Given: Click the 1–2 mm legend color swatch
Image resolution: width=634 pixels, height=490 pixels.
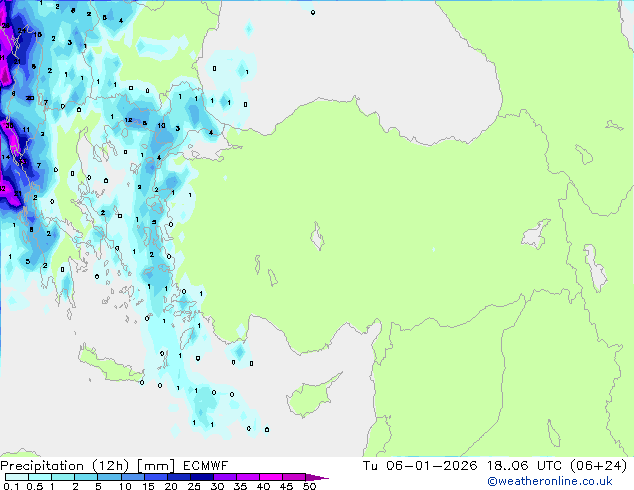Looking at the screenshot, I should (63, 477).
